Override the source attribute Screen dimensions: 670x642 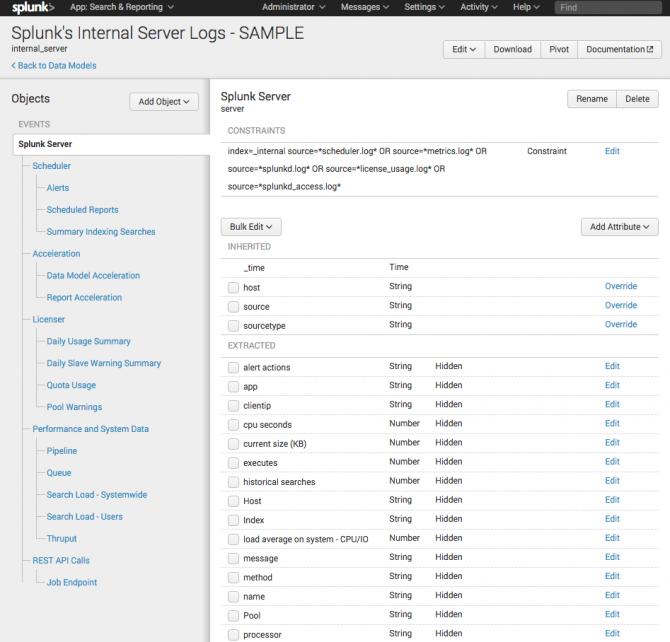(621, 306)
